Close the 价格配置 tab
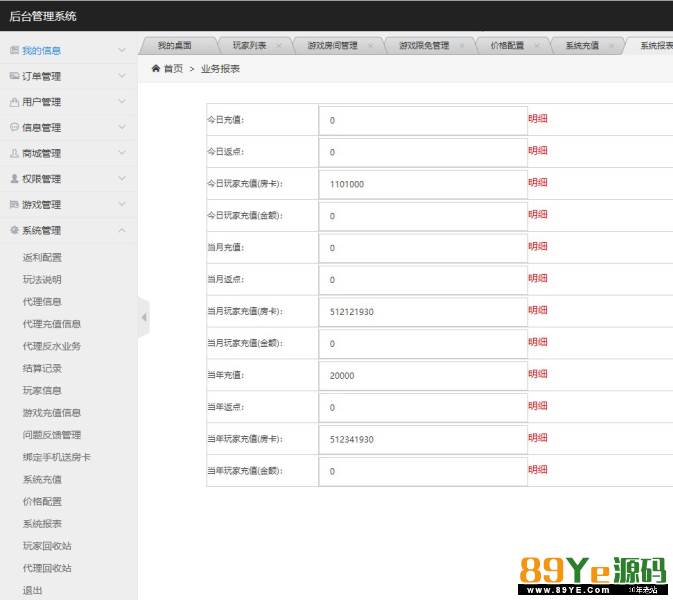Screen dimensions: 673x600 pos(537,45)
